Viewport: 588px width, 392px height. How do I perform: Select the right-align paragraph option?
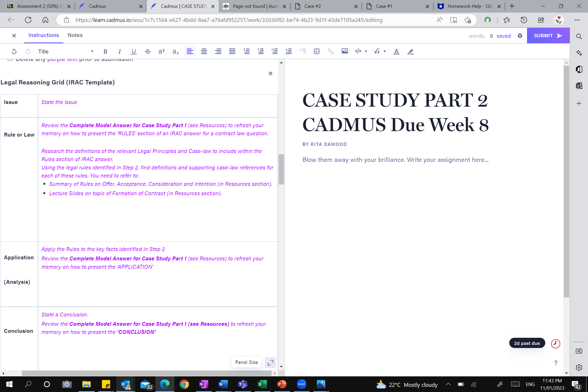coord(218,51)
